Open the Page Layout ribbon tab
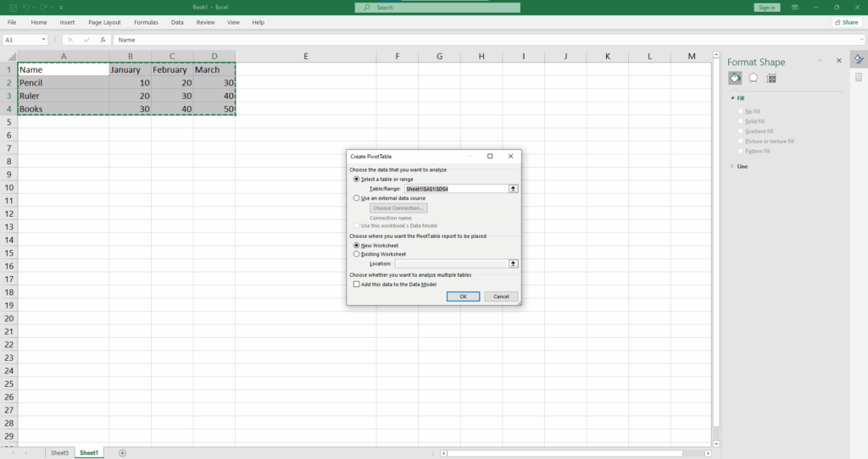Viewport: 868px width, 459px height. [x=104, y=23]
